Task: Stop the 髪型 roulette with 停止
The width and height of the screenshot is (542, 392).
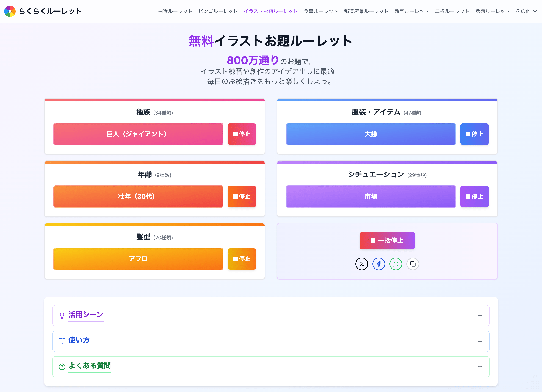Action: coord(242,259)
